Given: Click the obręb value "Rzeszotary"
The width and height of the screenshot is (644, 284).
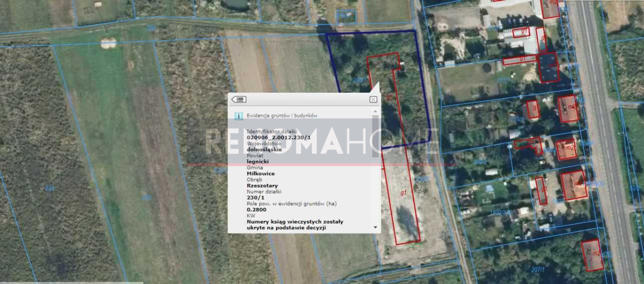Looking at the screenshot, I should (262, 185).
